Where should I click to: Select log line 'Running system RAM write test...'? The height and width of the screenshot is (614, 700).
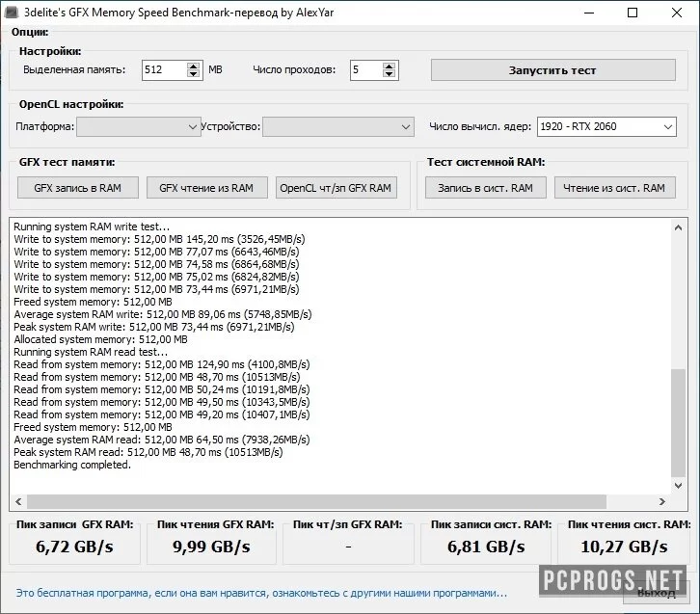click(x=92, y=227)
